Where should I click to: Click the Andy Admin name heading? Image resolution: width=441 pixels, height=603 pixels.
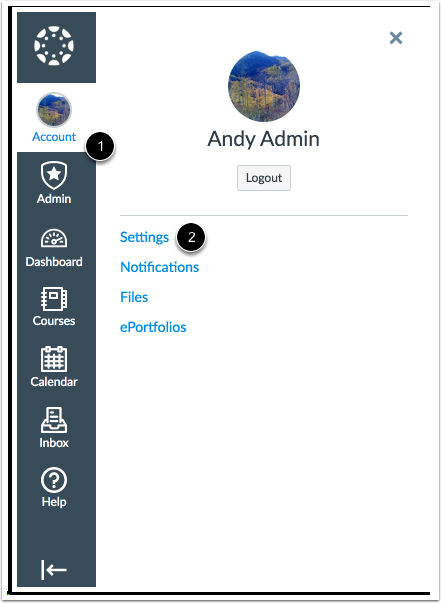point(263,139)
